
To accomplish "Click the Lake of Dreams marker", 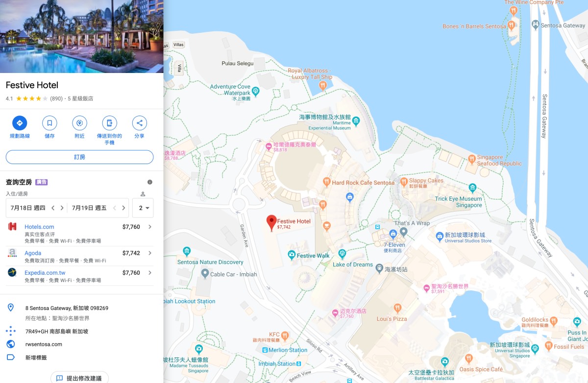I will coord(342,254).
